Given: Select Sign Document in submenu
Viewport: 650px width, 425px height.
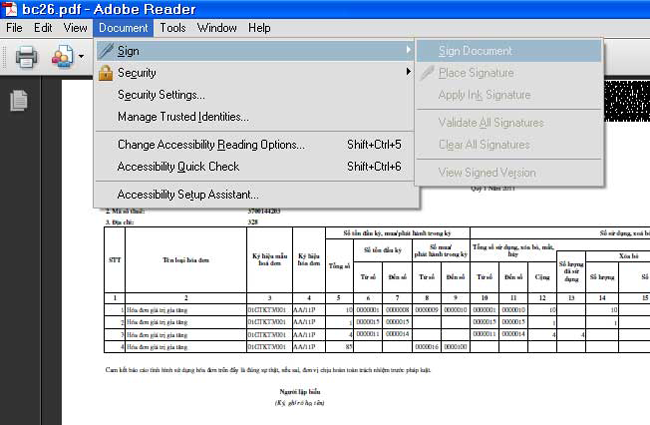Looking at the screenshot, I should pos(509,51).
